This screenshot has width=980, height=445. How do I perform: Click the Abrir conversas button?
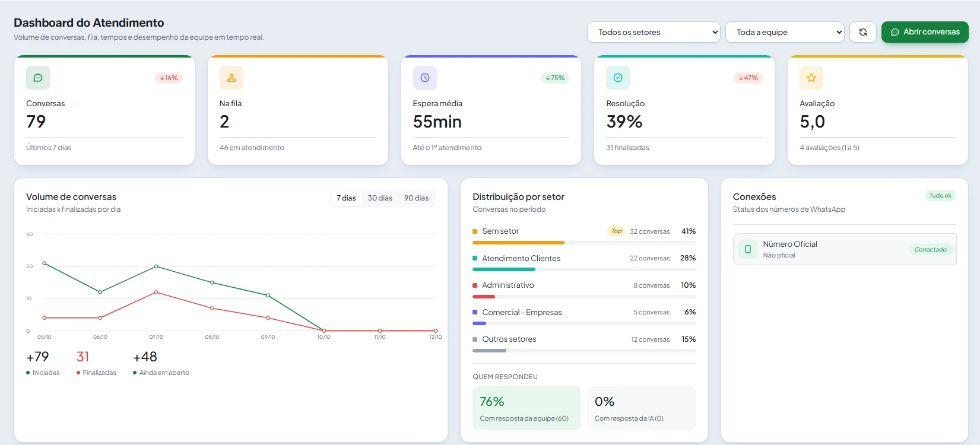point(925,32)
